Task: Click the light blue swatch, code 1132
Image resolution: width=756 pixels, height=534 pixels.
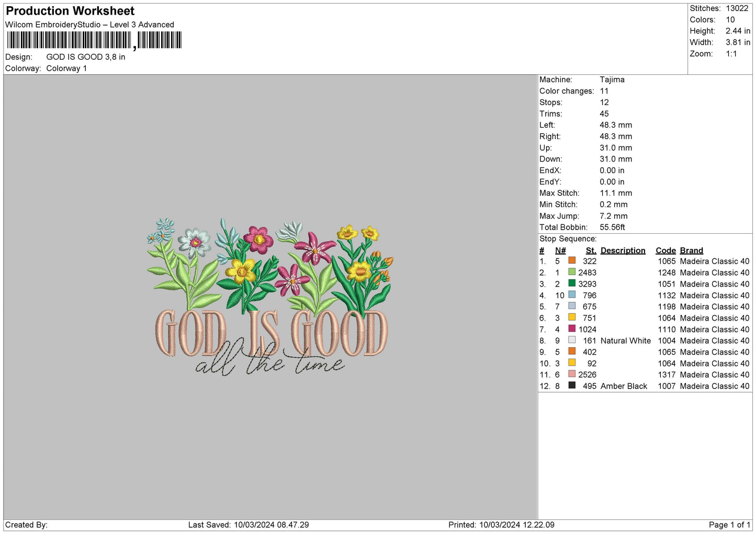Action: pos(572,294)
